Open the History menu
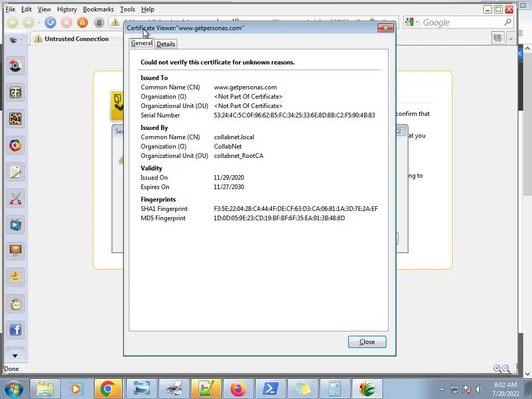This screenshot has height=399, width=532. 67,9
